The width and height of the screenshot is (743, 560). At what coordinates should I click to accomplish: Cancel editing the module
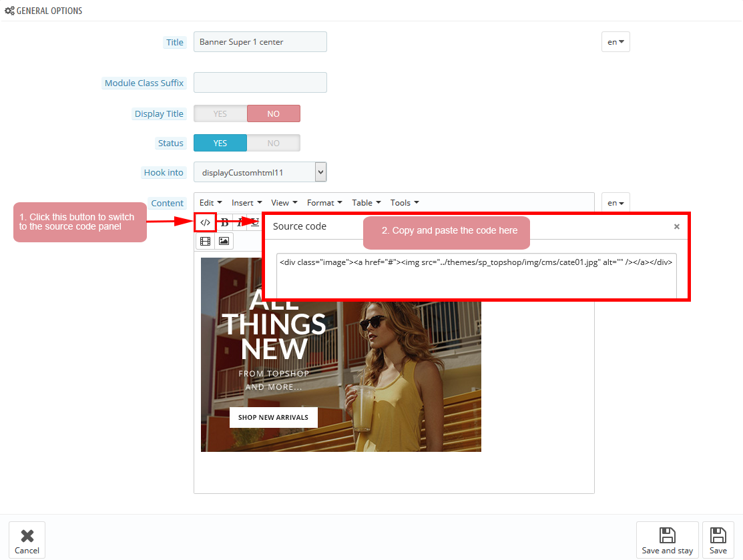(x=27, y=540)
